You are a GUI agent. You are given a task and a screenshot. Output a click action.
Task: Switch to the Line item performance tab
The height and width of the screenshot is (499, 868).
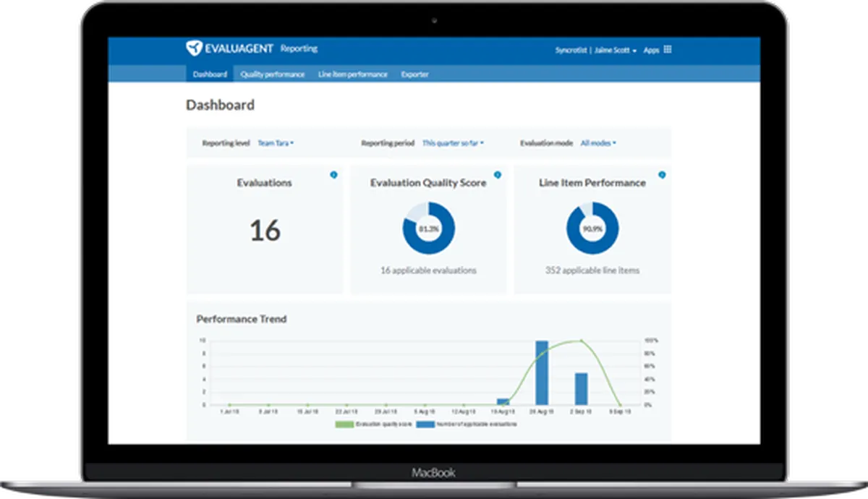click(x=353, y=74)
